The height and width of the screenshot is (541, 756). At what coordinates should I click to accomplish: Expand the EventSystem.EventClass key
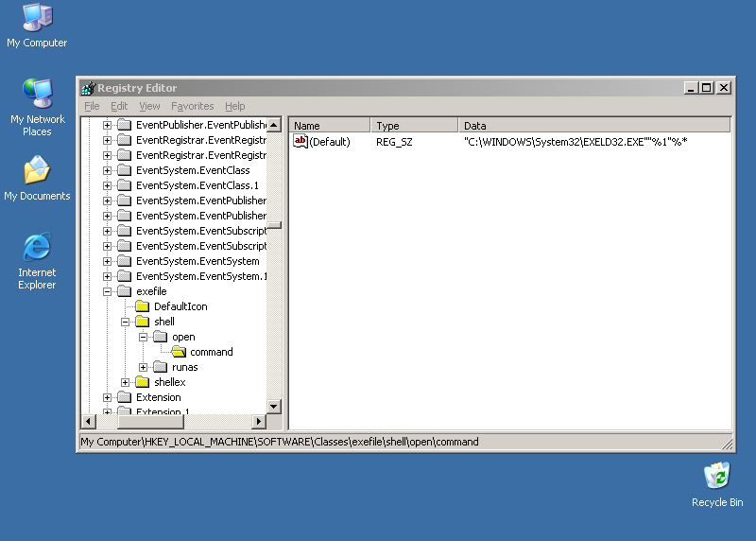click(107, 170)
